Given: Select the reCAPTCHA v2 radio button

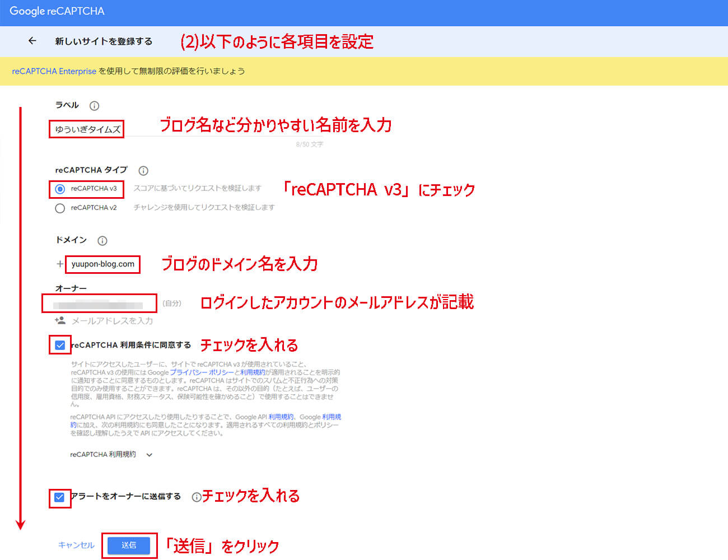Looking at the screenshot, I should point(60,208).
